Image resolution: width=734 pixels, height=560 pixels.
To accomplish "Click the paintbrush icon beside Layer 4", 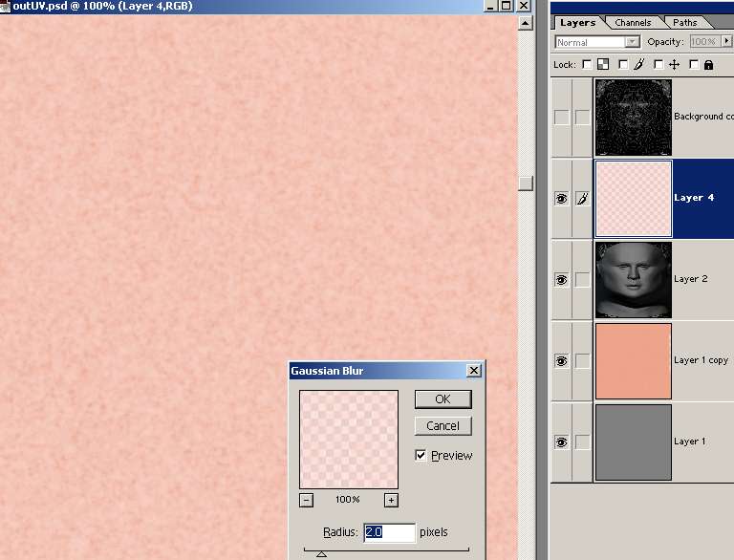I will coord(583,198).
